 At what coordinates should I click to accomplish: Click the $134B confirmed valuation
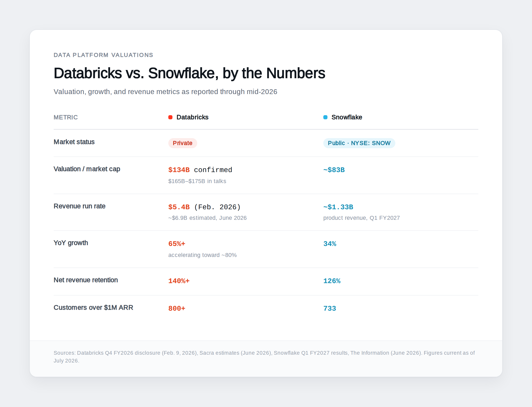click(200, 170)
